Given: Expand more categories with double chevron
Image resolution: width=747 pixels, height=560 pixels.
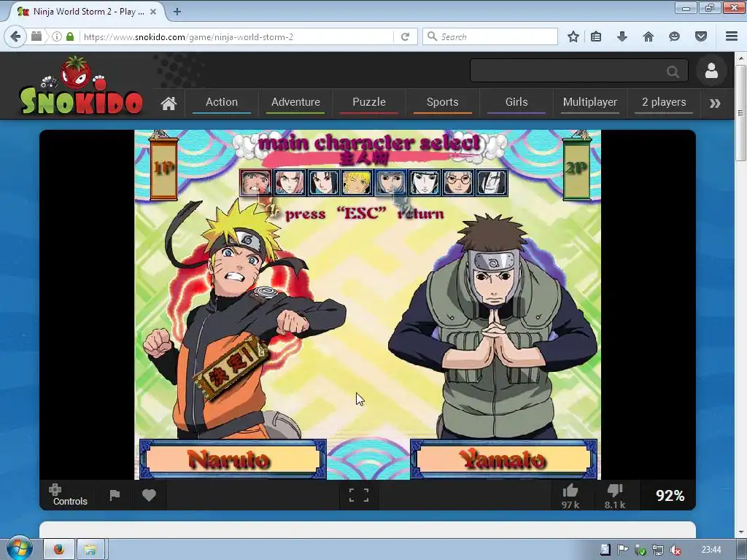Looking at the screenshot, I should point(715,103).
